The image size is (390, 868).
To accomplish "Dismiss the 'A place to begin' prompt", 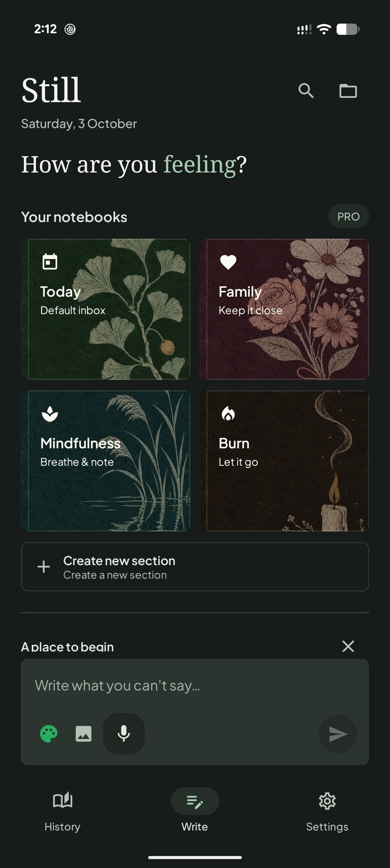I will 348,646.
